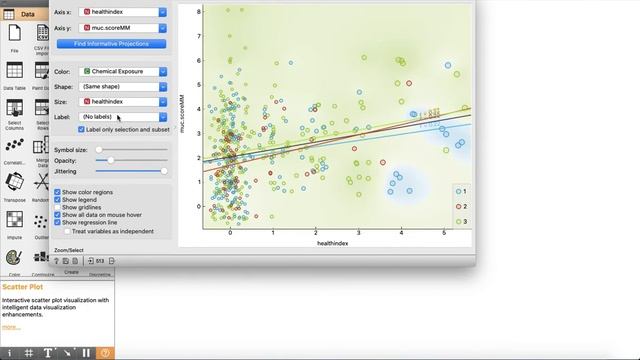Image resolution: width=640 pixels, height=360 pixels.
Task: Click the input data summary icon showing 513
Action: click(x=96, y=261)
